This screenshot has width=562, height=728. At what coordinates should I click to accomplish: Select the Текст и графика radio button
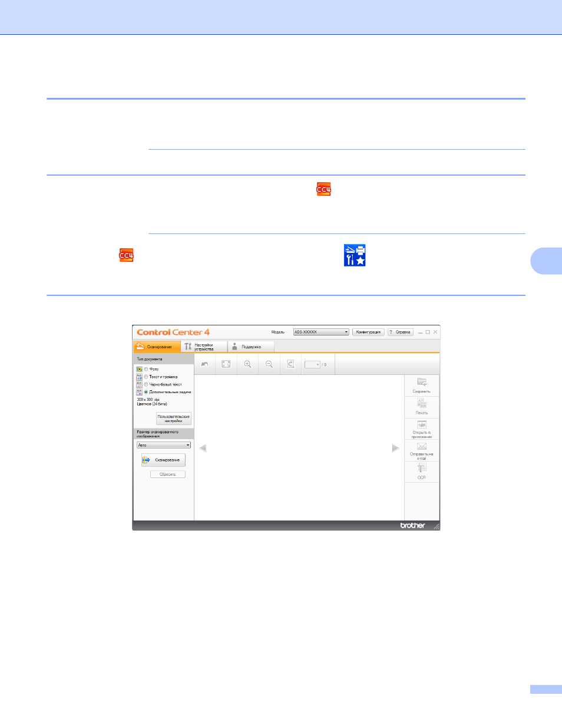(146, 377)
